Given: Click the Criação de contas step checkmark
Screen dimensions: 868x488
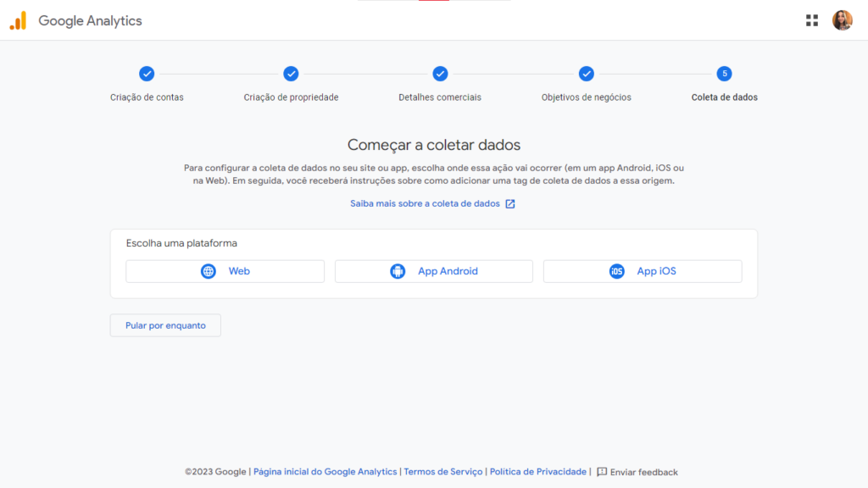Looking at the screenshot, I should 147,74.
